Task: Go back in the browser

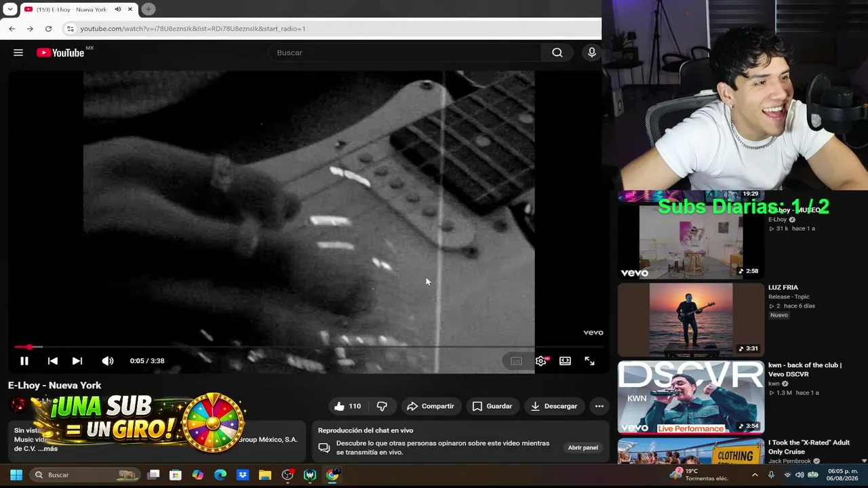Action: click(x=12, y=28)
